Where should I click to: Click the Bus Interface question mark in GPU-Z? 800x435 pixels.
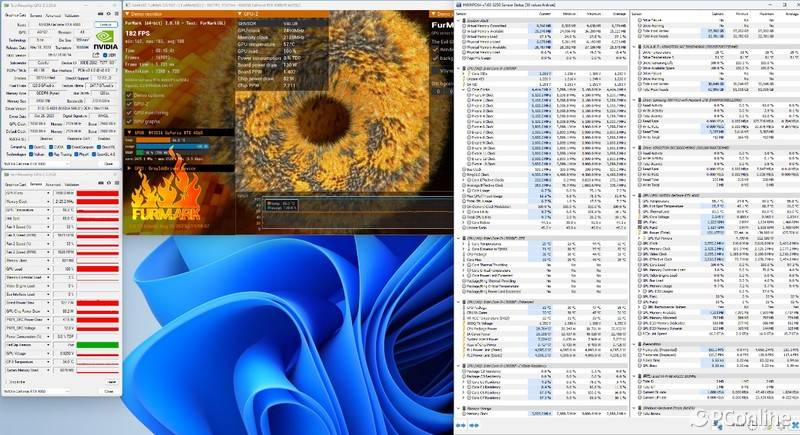pos(116,70)
